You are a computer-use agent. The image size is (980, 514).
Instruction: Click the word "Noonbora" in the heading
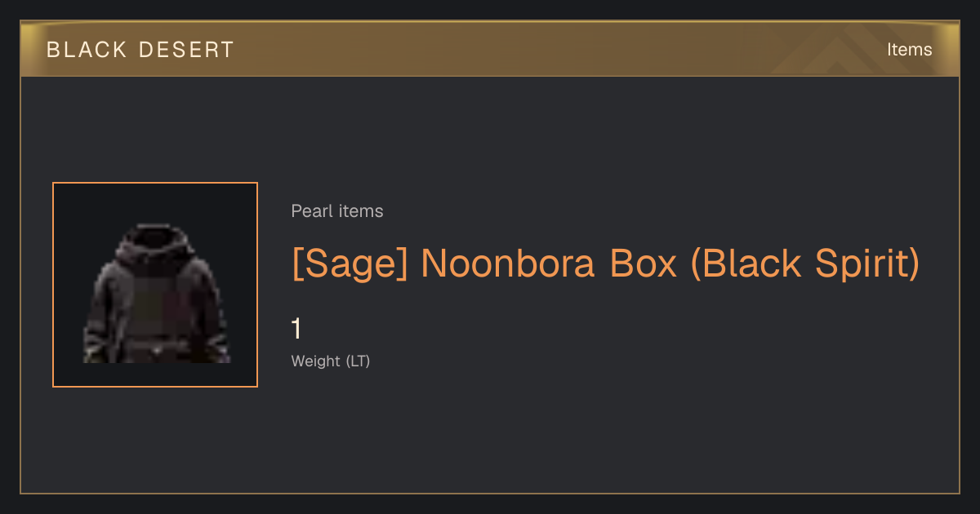click(x=508, y=264)
